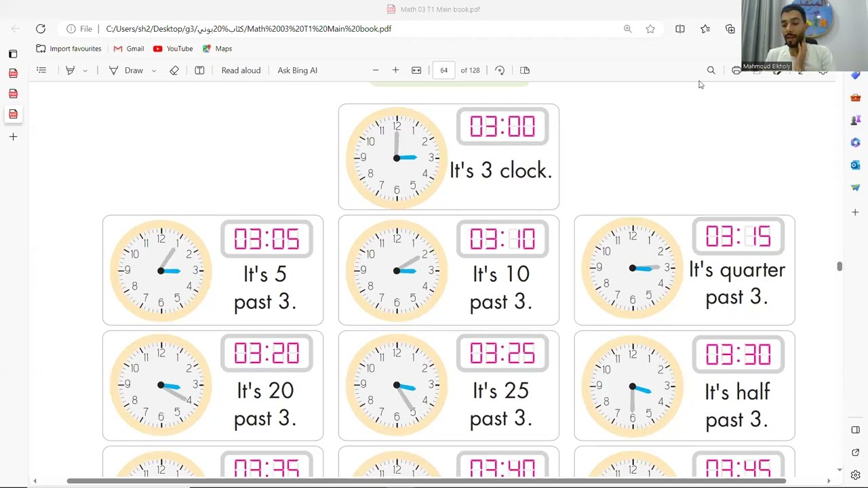
Task: Open the vertical tabs actions icon
Action: [x=13, y=54]
